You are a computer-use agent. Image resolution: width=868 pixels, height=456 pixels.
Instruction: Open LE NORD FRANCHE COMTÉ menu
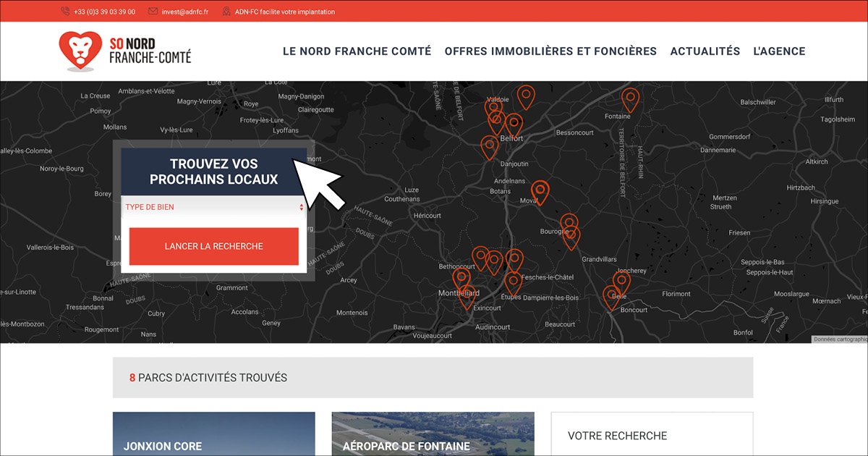click(357, 51)
